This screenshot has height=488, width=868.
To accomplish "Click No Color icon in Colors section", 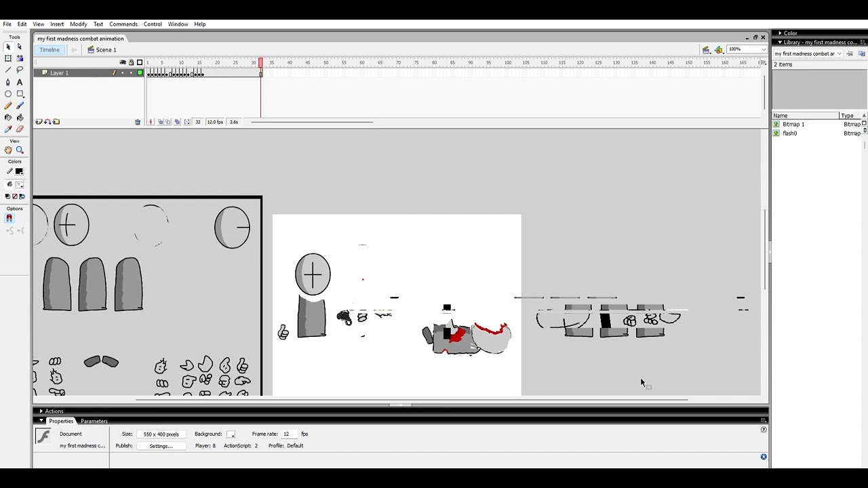I will point(15,197).
